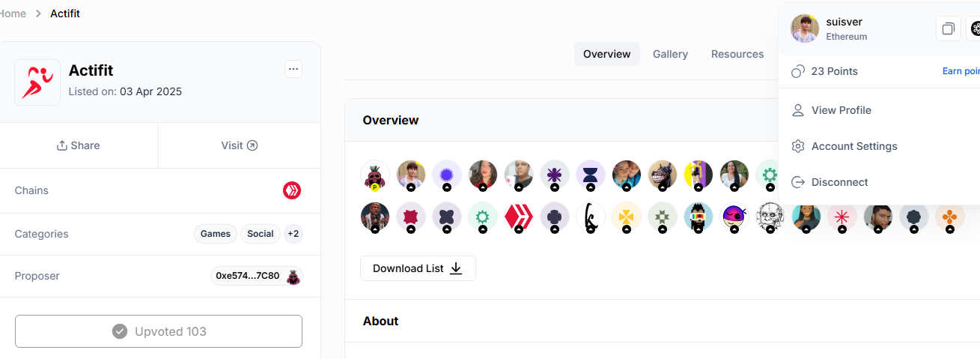Click the blue spiky circle avatar
The image size is (980, 359).
(447, 175)
